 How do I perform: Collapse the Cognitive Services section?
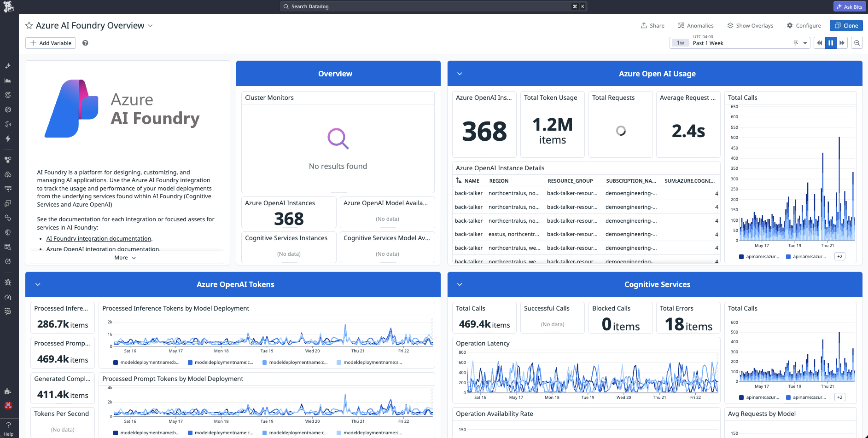[x=460, y=284]
